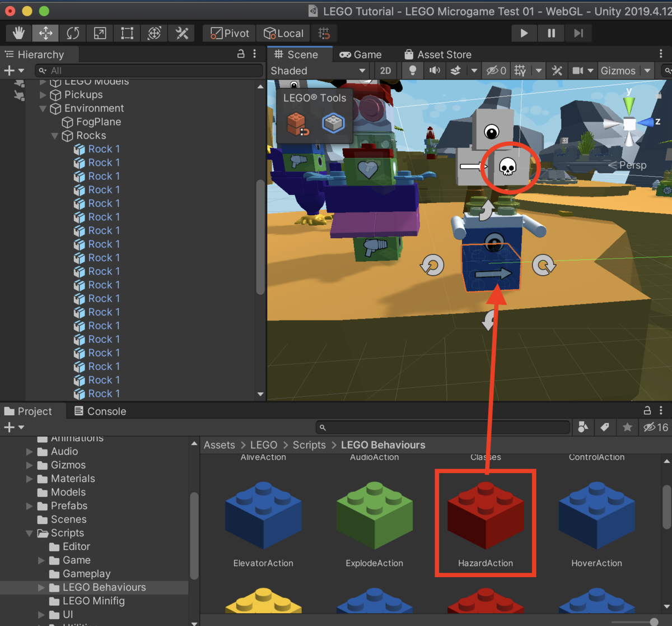Select the Rotate tool
The image size is (672, 626).
pyautogui.click(x=73, y=33)
